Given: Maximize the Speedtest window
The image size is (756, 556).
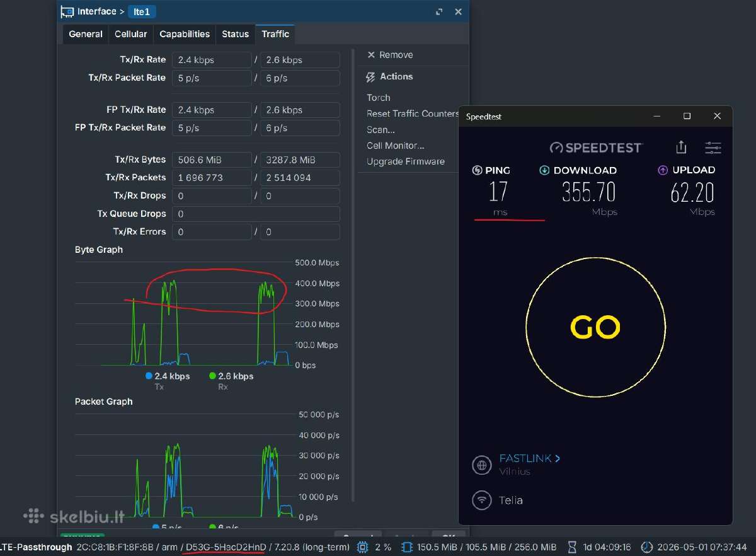Looking at the screenshot, I should (687, 116).
